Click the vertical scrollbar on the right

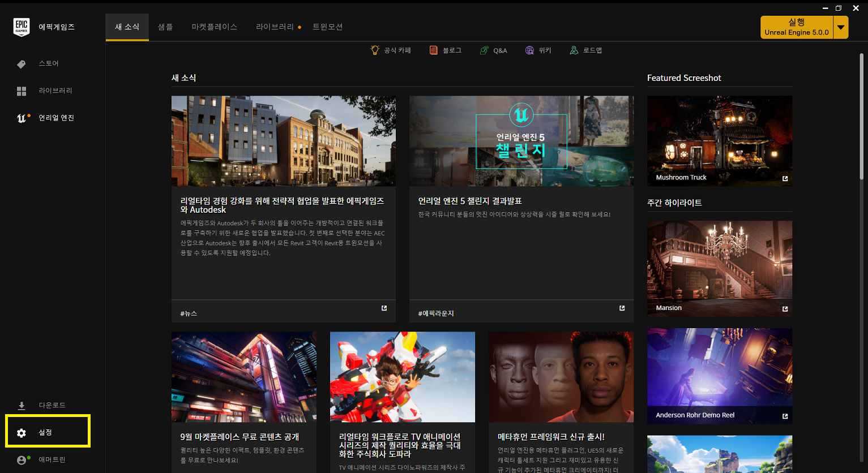(862, 116)
